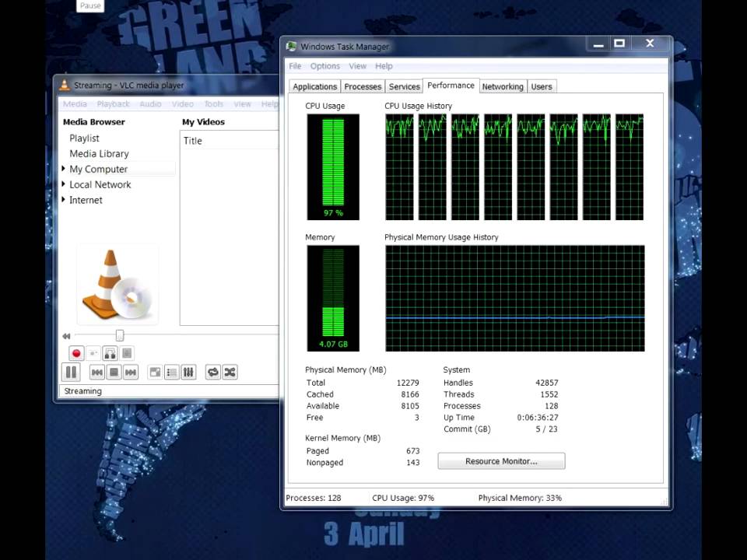The width and height of the screenshot is (747, 560).
Task: Toggle the VLC playlist view button
Action: point(171,373)
